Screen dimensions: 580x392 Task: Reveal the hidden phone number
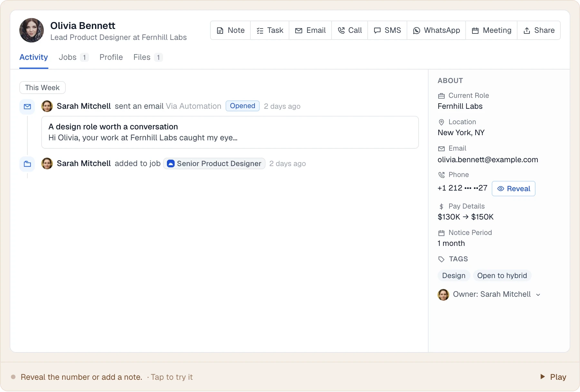coord(514,189)
